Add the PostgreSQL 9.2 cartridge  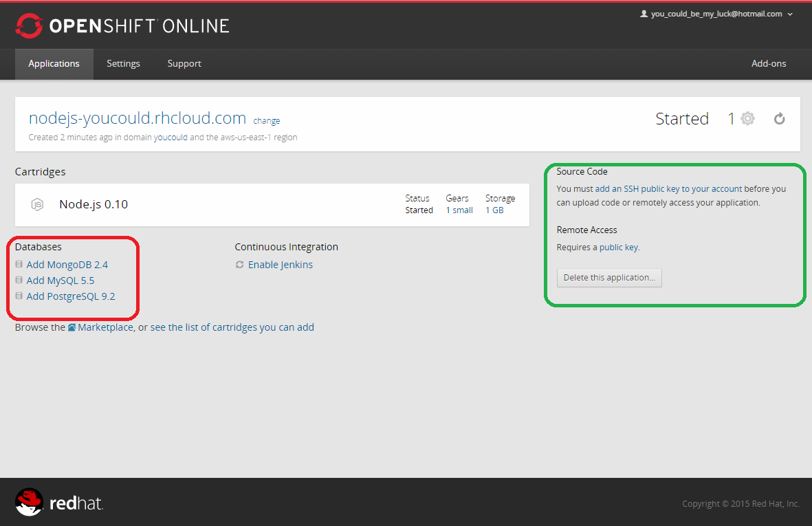click(x=71, y=296)
